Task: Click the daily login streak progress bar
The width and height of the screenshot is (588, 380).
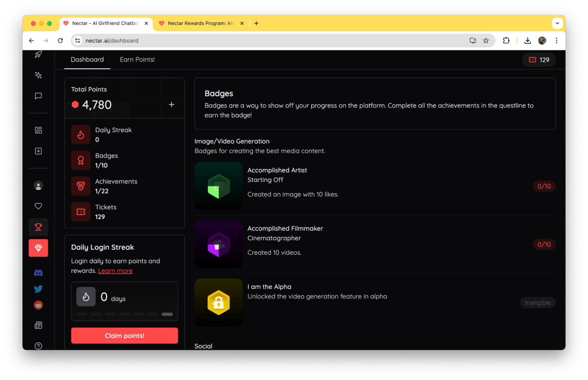Action: 124,314
